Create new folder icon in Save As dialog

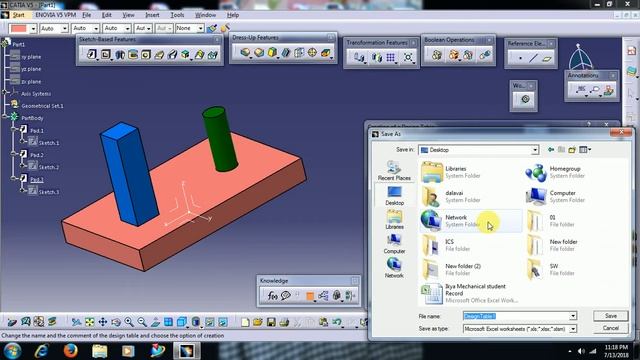coord(572,150)
